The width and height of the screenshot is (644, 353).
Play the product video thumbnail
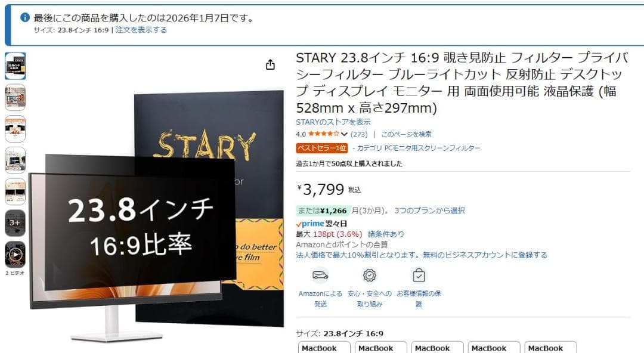(15, 255)
